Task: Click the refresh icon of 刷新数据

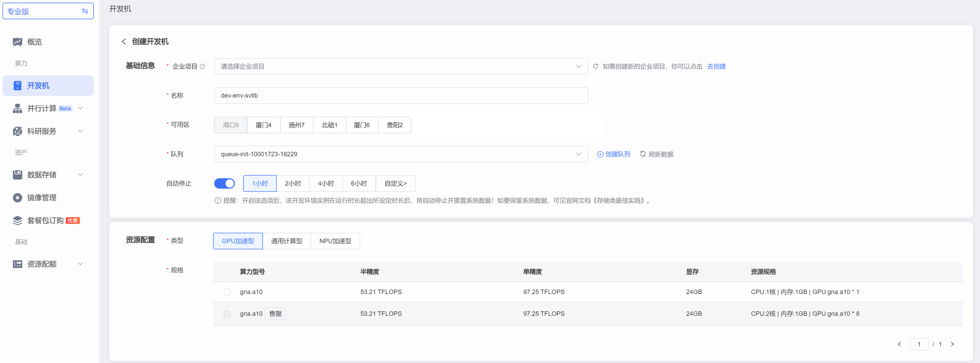Action: click(x=642, y=154)
